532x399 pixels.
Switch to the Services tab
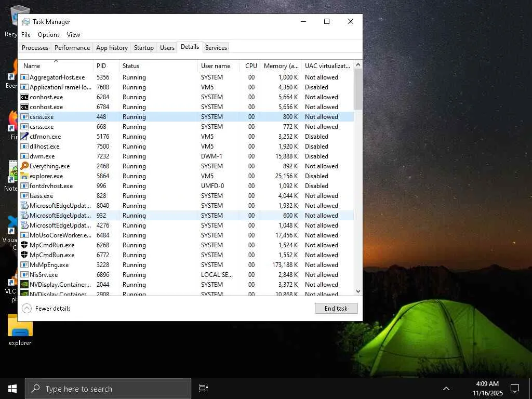click(x=216, y=47)
